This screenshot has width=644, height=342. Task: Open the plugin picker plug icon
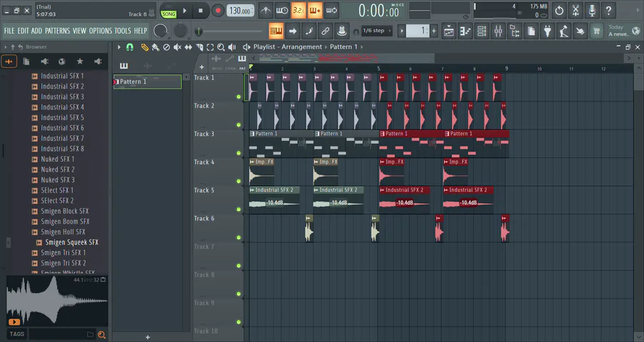(547, 31)
